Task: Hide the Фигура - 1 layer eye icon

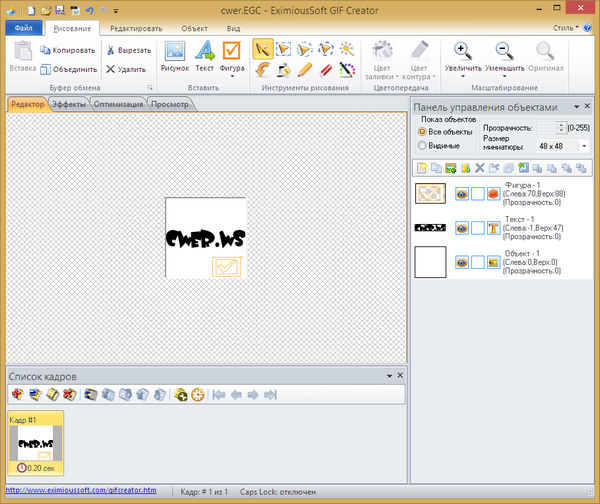Action: click(x=462, y=193)
